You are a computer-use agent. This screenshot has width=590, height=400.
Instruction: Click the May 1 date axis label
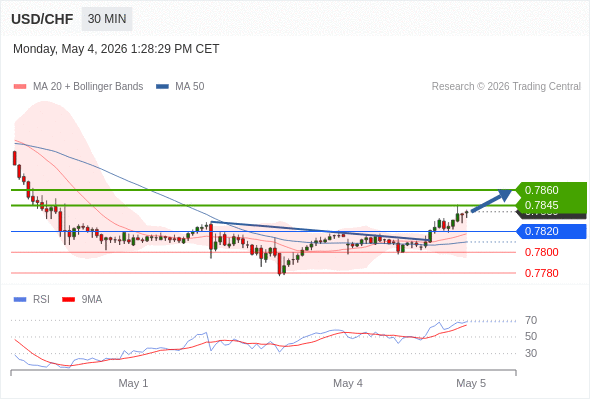point(133,383)
